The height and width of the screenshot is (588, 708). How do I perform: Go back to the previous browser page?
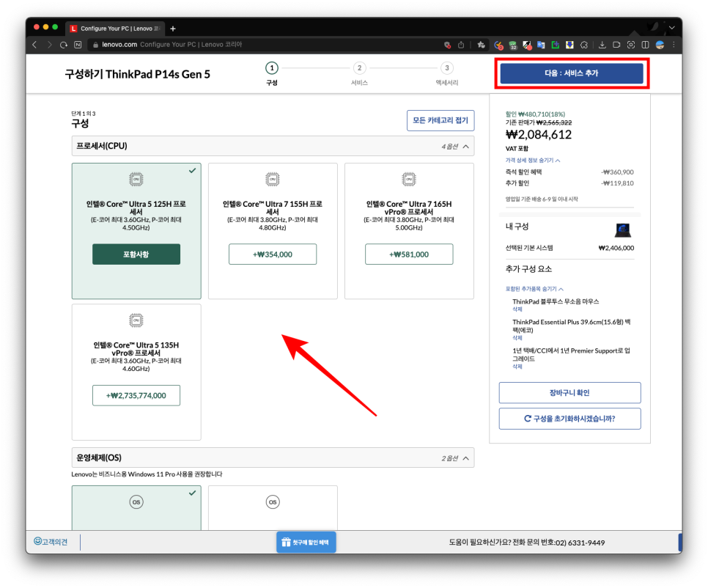(x=34, y=45)
